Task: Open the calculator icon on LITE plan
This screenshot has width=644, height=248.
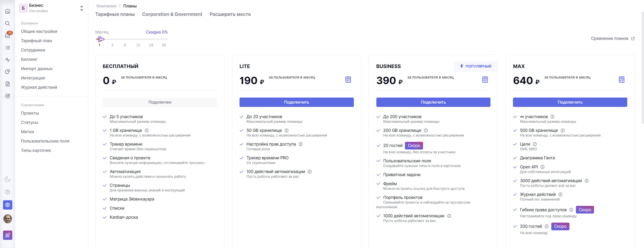Action: 348,80
